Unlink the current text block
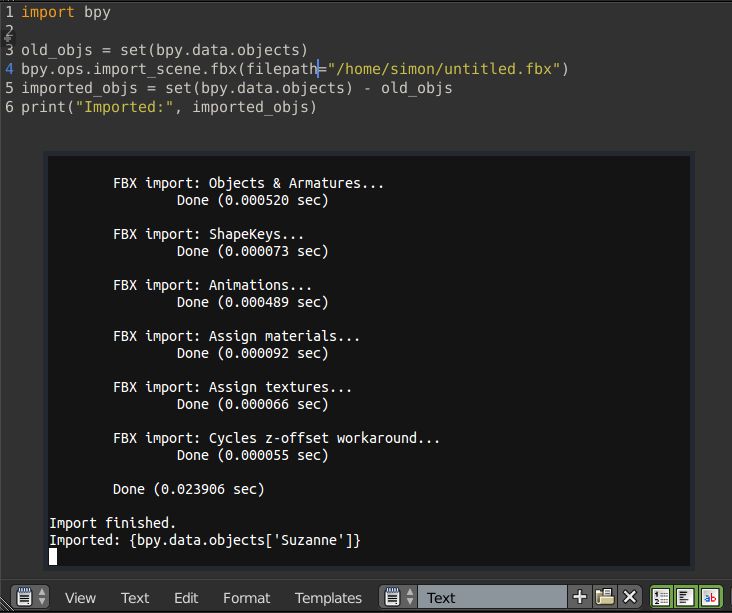732x613 pixels. pyautogui.click(x=630, y=597)
